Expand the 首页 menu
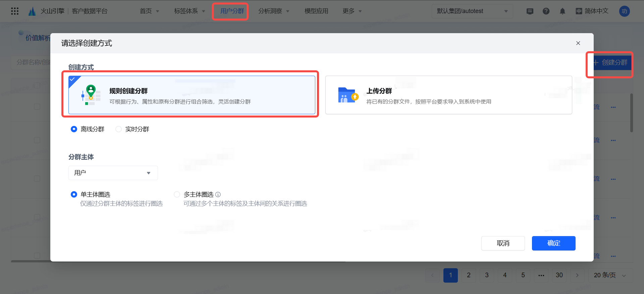Viewport: 644px width, 294px height. 150,11
